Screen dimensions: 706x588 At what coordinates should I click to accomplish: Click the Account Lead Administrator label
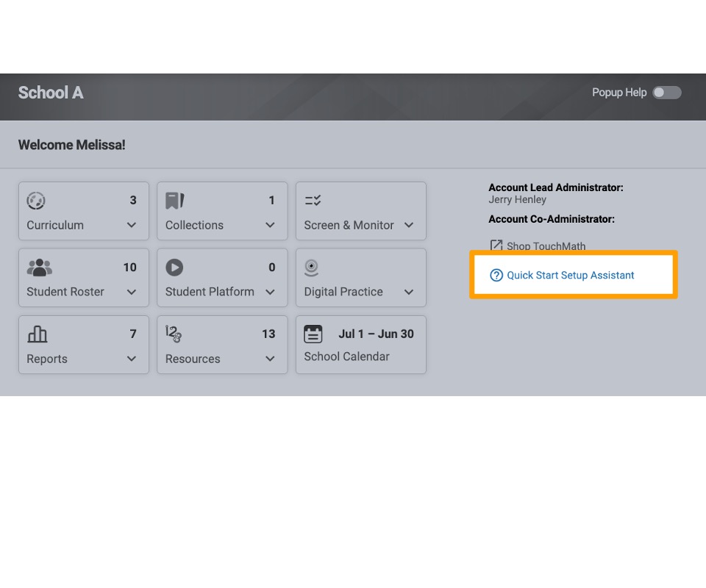[556, 187]
